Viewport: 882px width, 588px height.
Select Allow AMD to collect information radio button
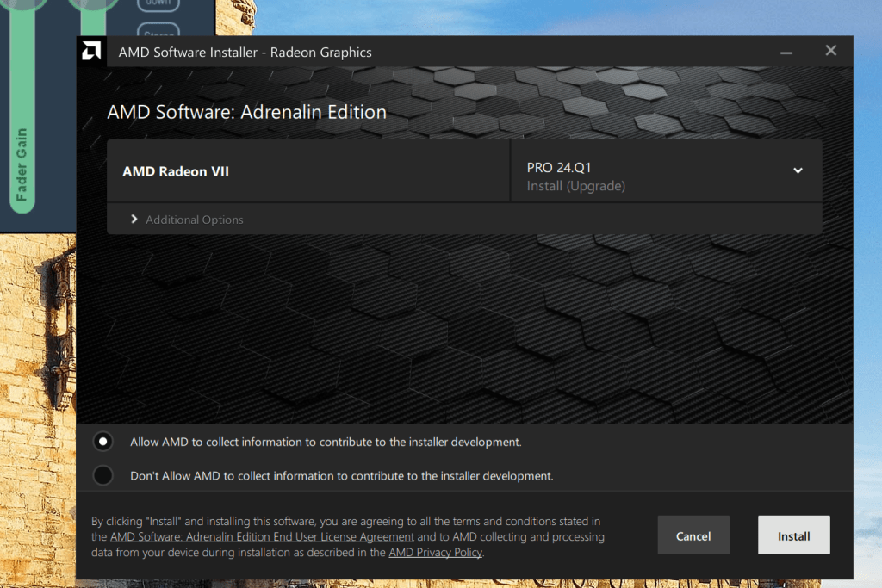[x=103, y=442]
